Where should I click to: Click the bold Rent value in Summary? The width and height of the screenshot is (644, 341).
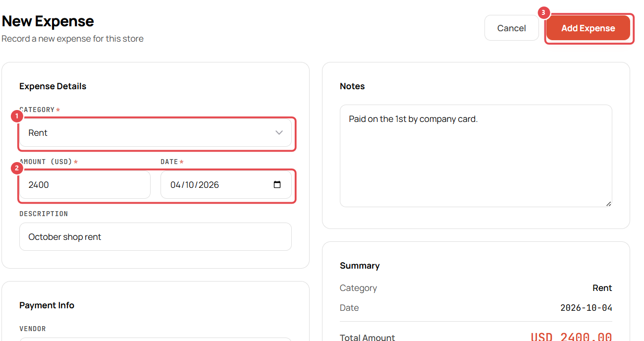tap(602, 288)
